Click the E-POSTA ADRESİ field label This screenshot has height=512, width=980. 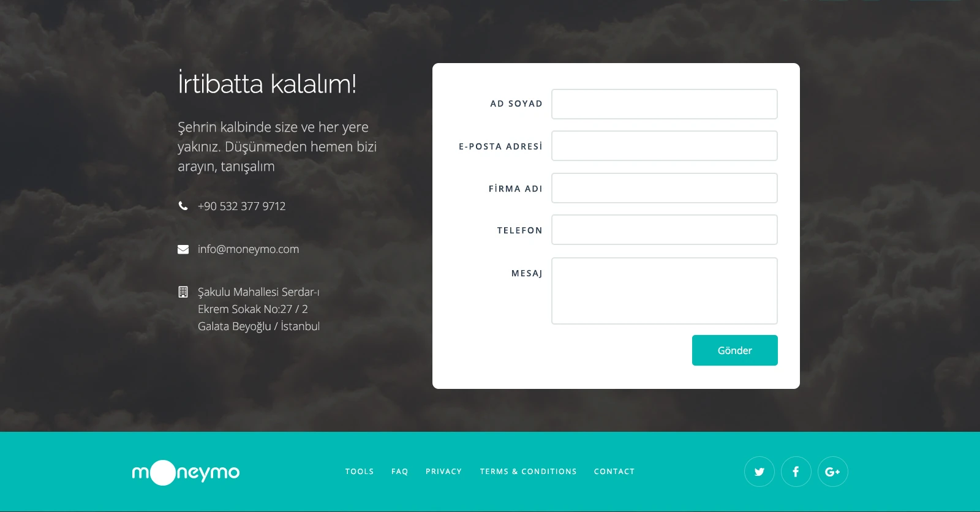pyautogui.click(x=500, y=146)
